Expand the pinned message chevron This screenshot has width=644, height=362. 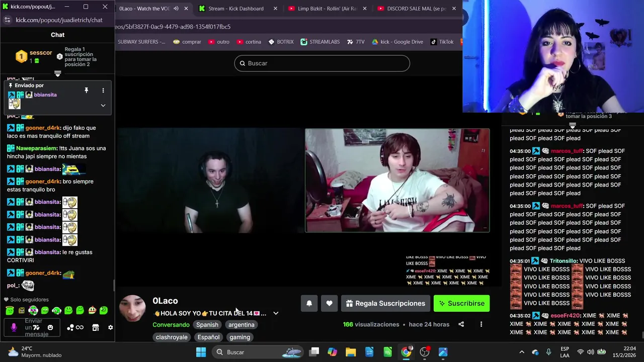tap(103, 106)
